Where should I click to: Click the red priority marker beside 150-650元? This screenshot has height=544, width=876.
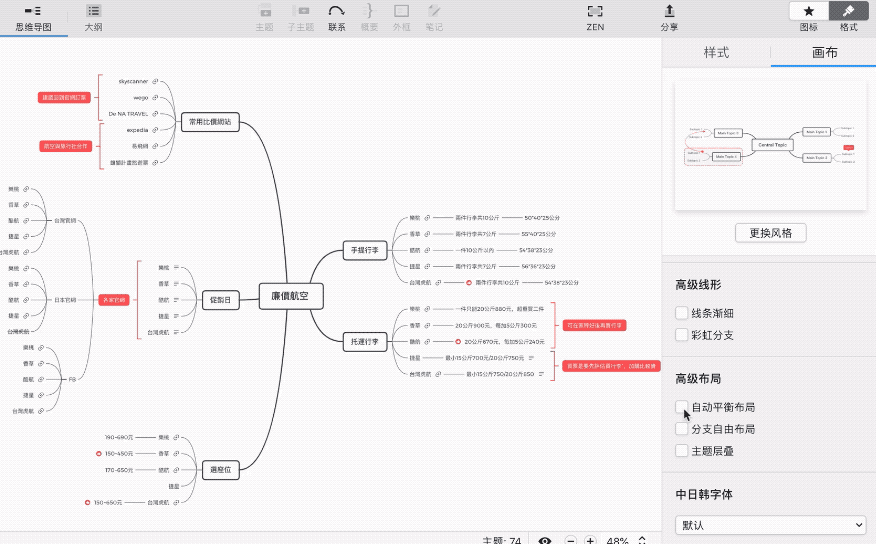click(x=87, y=503)
